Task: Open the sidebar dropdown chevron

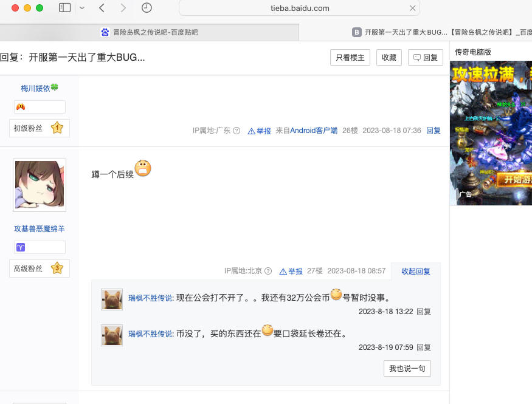Action: [x=82, y=8]
